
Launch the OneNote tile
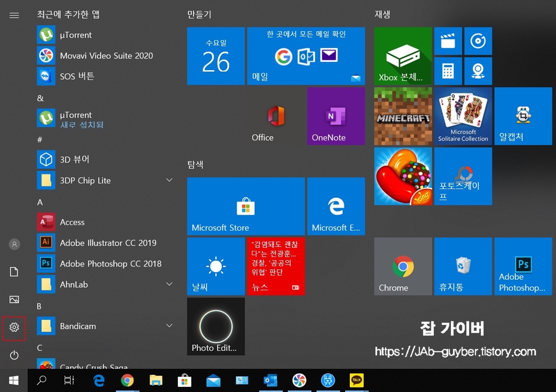[x=336, y=116]
